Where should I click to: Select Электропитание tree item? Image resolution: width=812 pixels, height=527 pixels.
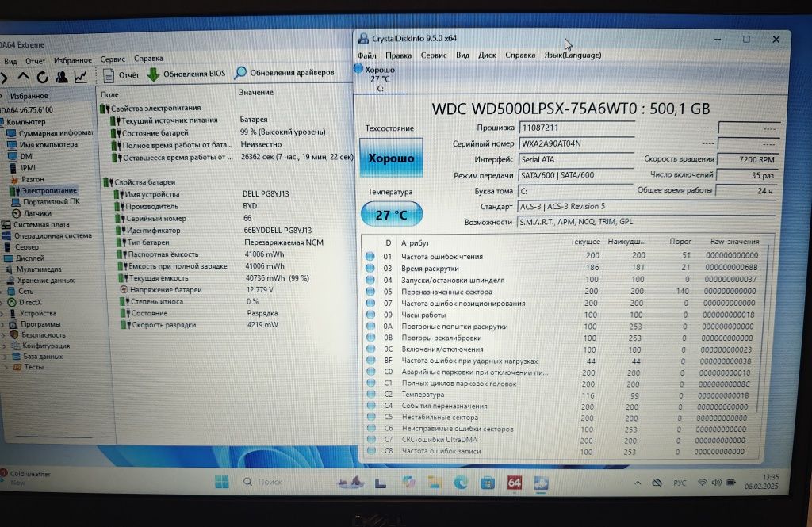(44, 190)
